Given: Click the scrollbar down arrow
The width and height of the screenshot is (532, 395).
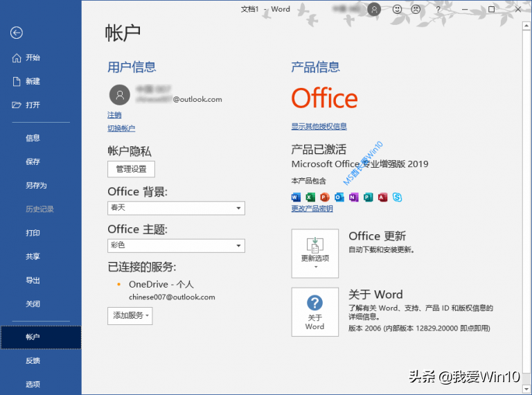Looking at the screenshot, I should (x=526, y=389).
